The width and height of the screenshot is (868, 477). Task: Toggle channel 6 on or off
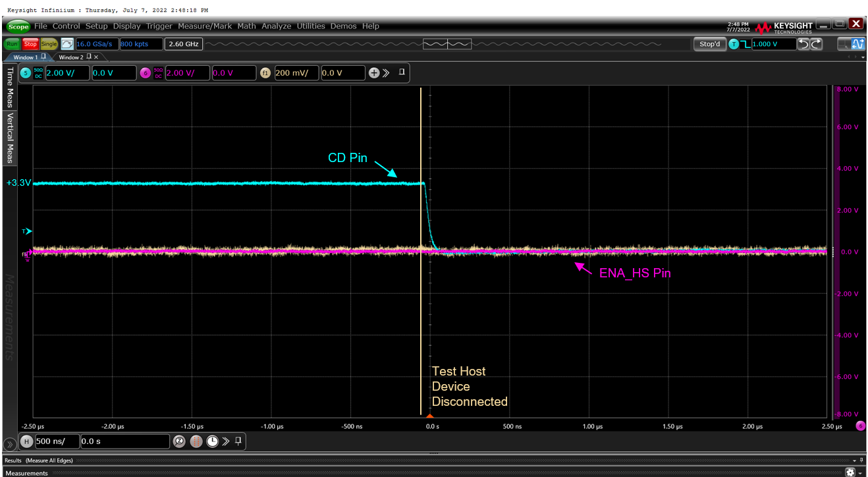click(x=146, y=72)
